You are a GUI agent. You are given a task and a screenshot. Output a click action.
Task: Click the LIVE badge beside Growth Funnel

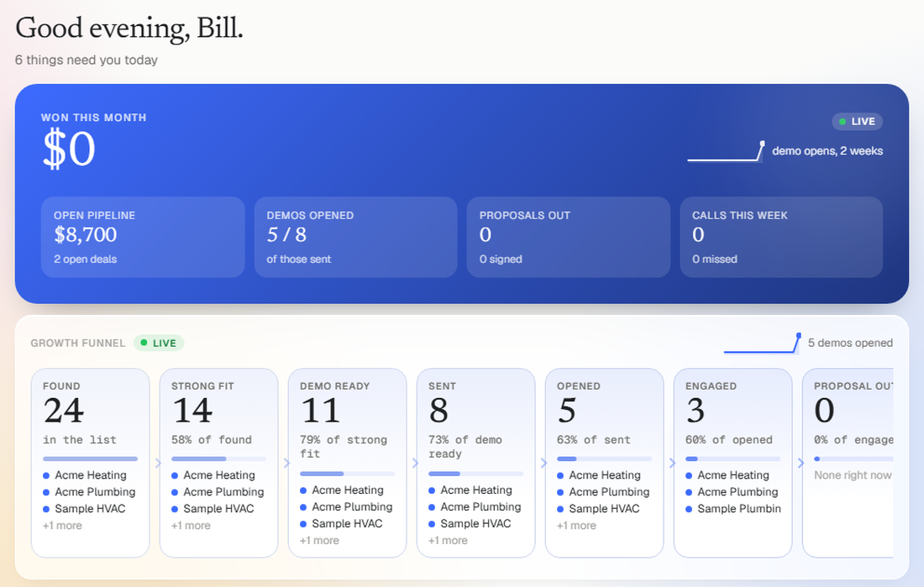(159, 343)
